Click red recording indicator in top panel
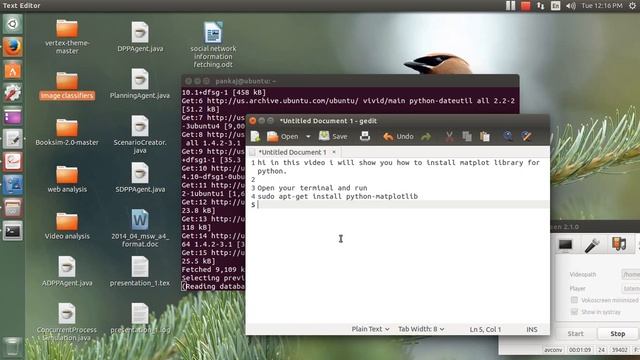The height and width of the screenshot is (360, 640). coord(526,6)
